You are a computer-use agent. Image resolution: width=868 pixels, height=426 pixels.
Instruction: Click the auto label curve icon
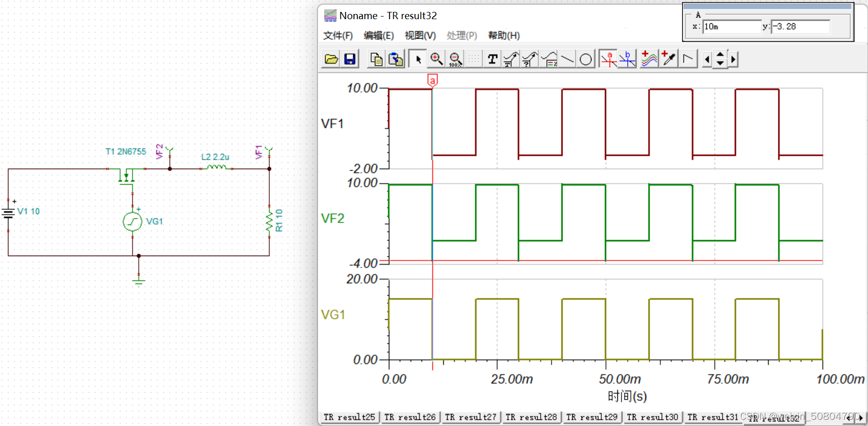pyautogui.click(x=511, y=59)
